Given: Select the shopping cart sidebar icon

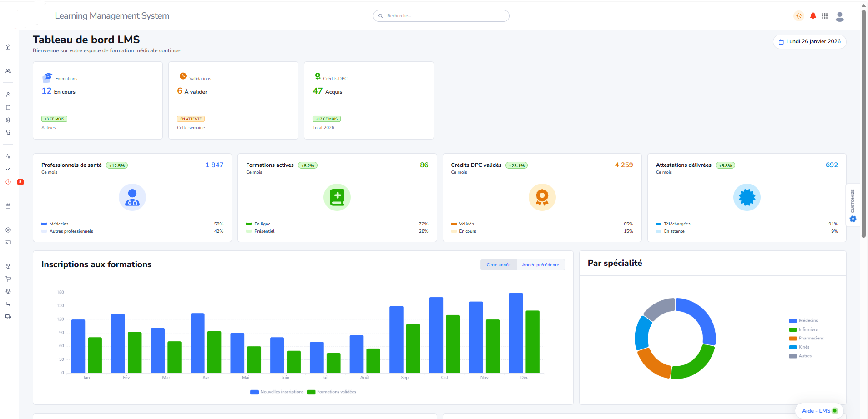Looking at the screenshot, I should point(8,279).
